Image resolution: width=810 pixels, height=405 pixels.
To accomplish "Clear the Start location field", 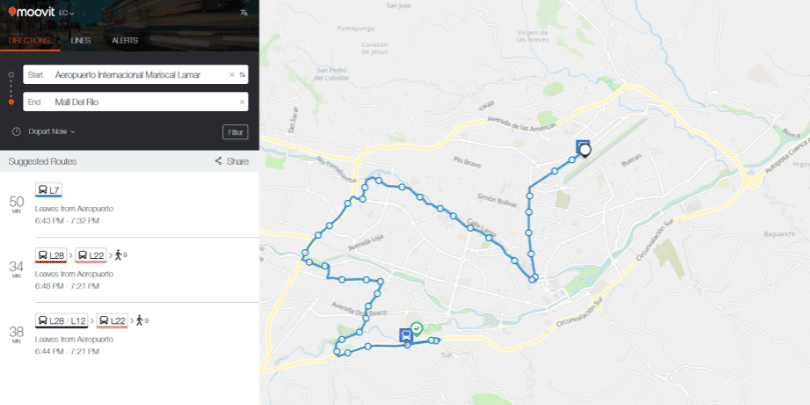I will (232, 75).
